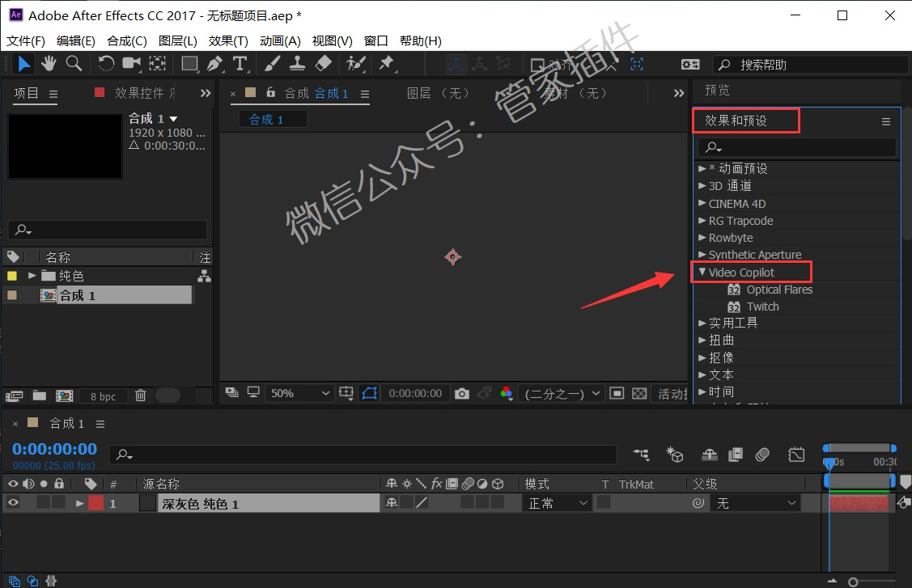
Task: Select the Zoom magnifier tool
Action: pos(74,63)
